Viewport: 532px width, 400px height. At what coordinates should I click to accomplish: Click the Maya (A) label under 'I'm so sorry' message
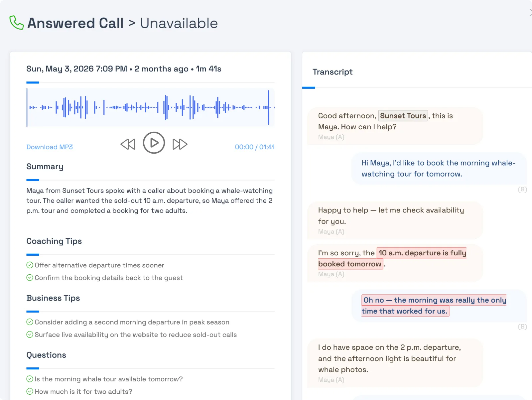[331, 274]
